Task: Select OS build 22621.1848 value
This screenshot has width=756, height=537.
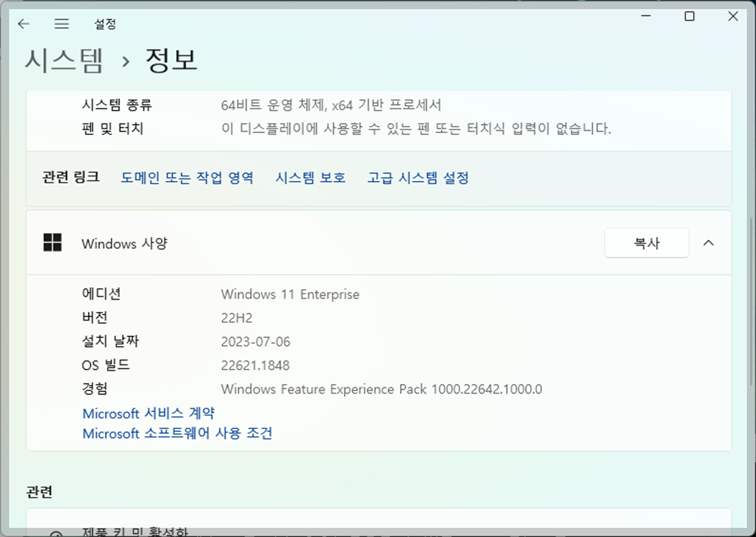Action: [255, 365]
